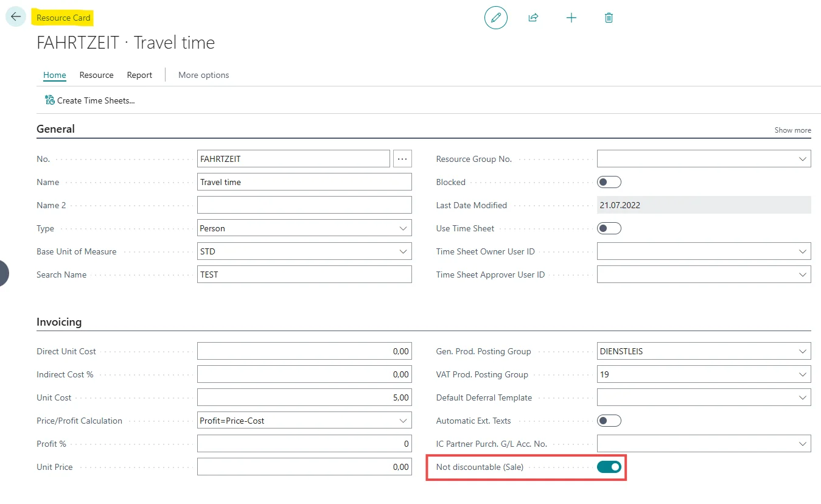Open the ellipsis lookup next to No. field
This screenshot has height=504, width=821.
point(402,159)
